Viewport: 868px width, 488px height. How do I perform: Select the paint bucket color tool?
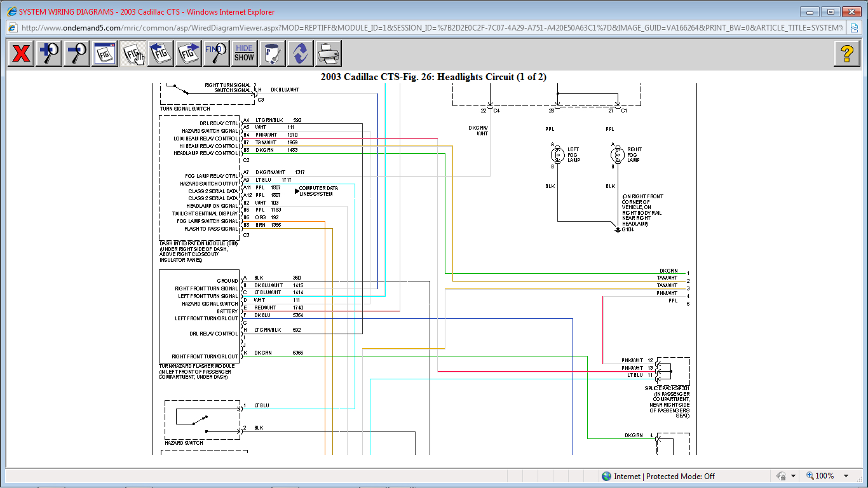[x=273, y=53]
